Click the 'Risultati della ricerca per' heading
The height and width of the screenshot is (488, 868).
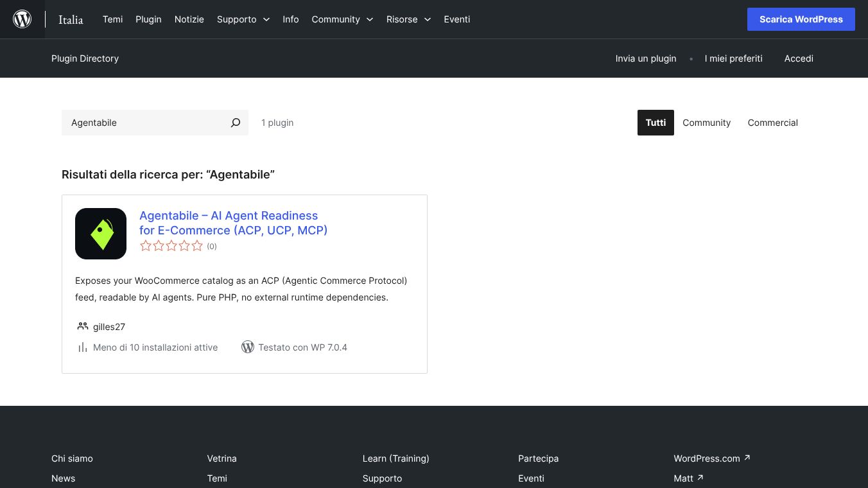(x=168, y=175)
